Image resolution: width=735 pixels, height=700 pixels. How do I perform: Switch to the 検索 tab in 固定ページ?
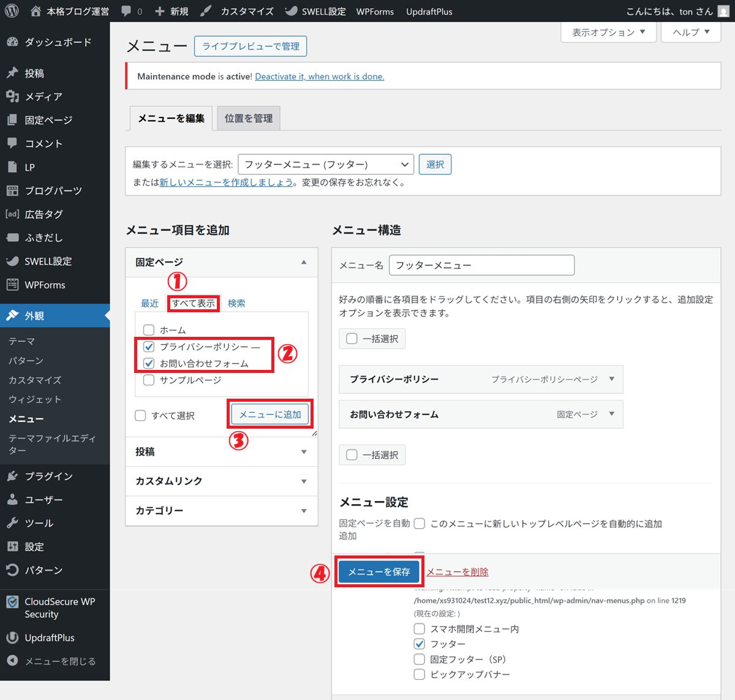(236, 304)
